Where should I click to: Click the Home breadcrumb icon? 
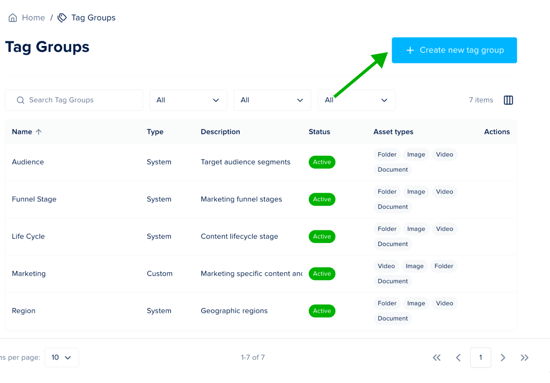(x=13, y=18)
